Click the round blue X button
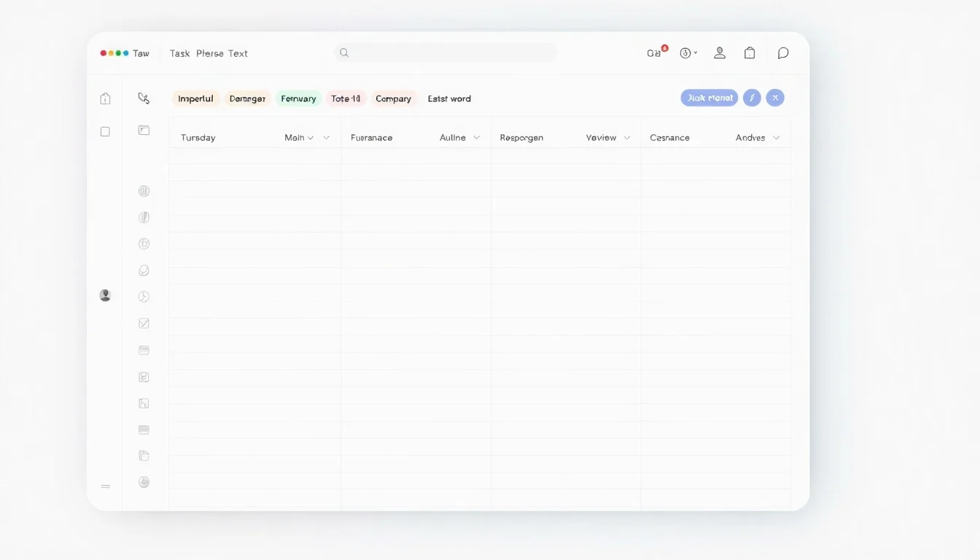 click(775, 98)
